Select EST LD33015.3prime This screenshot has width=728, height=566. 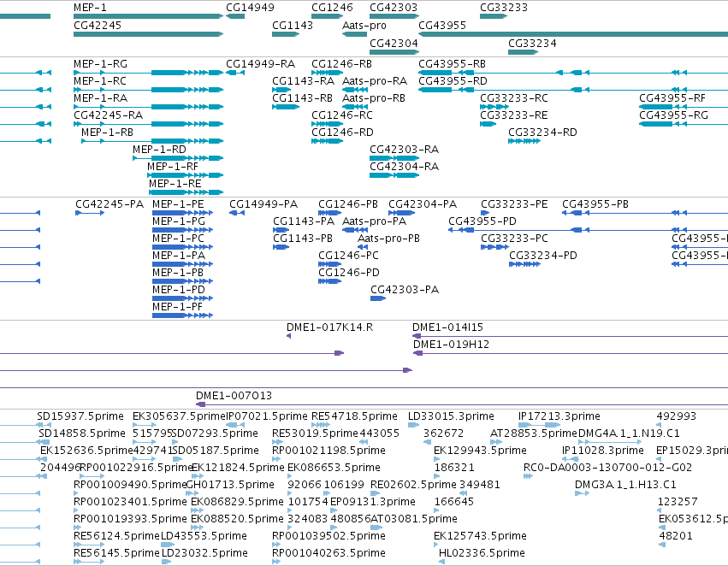coord(414,425)
